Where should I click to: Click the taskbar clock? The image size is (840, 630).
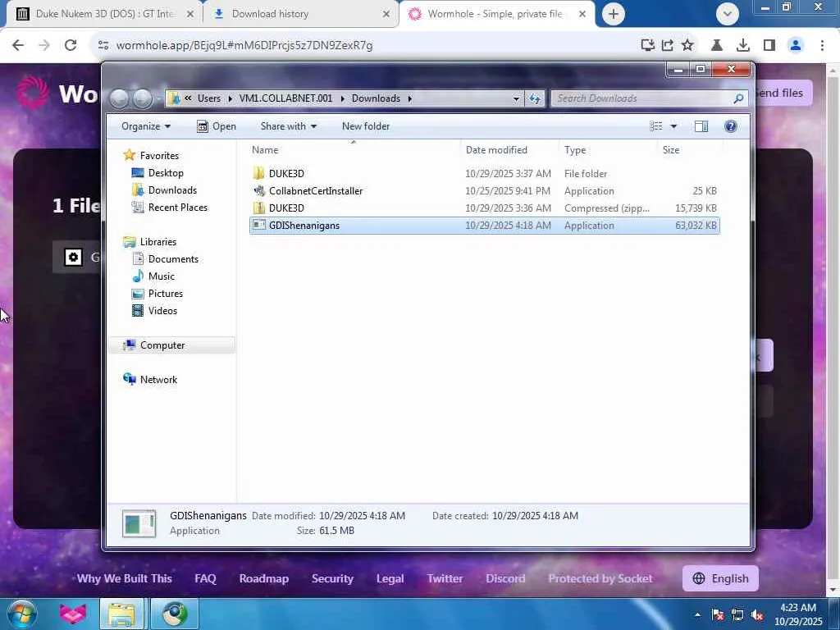pyautogui.click(x=797, y=614)
